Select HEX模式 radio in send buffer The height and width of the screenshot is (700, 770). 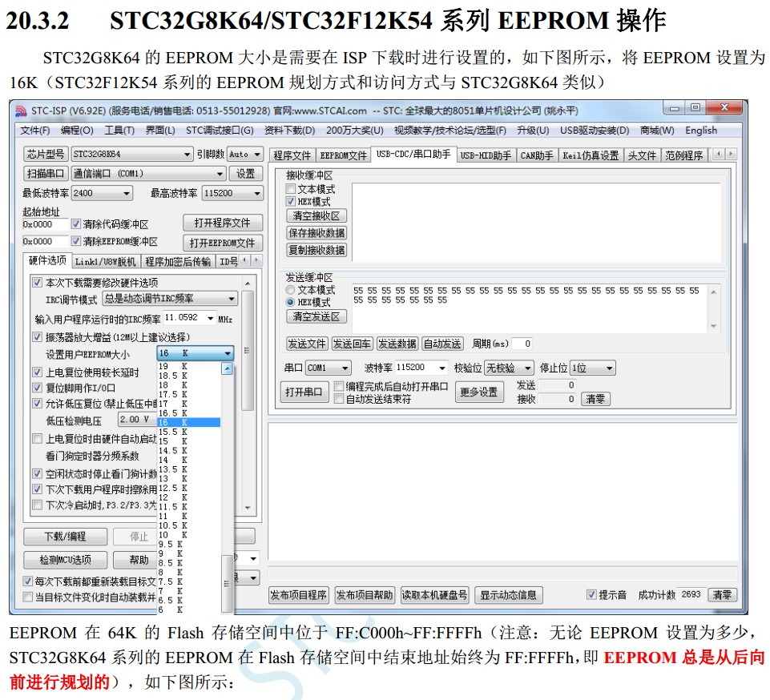pyautogui.click(x=291, y=303)
